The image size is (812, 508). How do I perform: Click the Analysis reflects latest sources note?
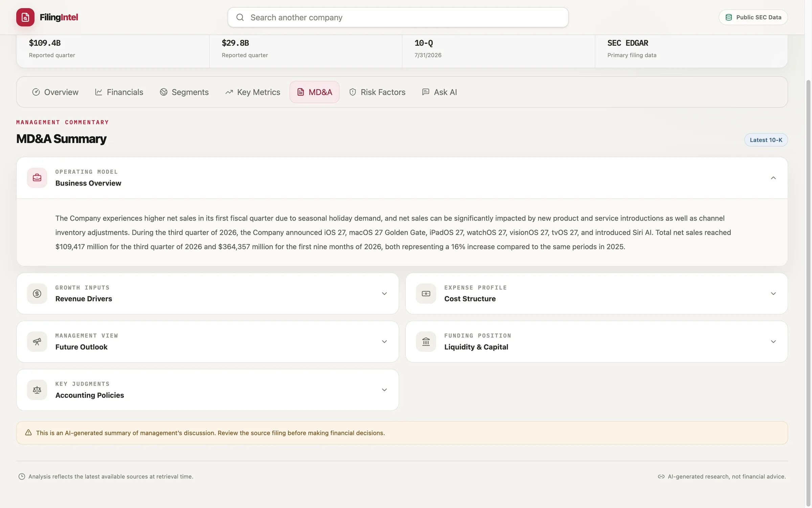111,477
